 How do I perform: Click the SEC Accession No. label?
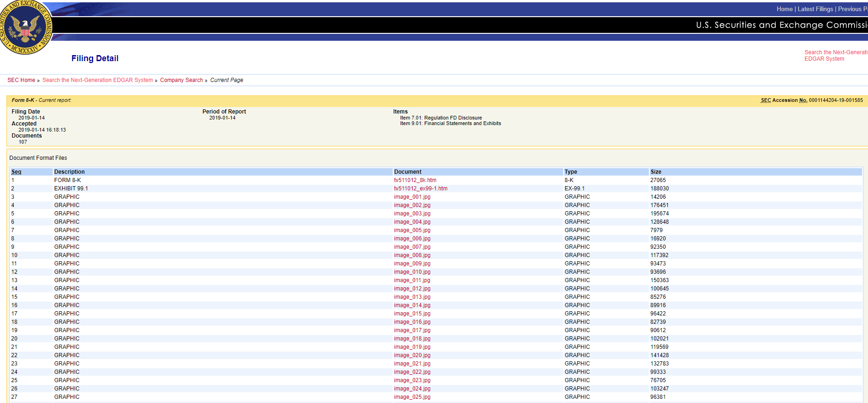click(x=784, y=100)
